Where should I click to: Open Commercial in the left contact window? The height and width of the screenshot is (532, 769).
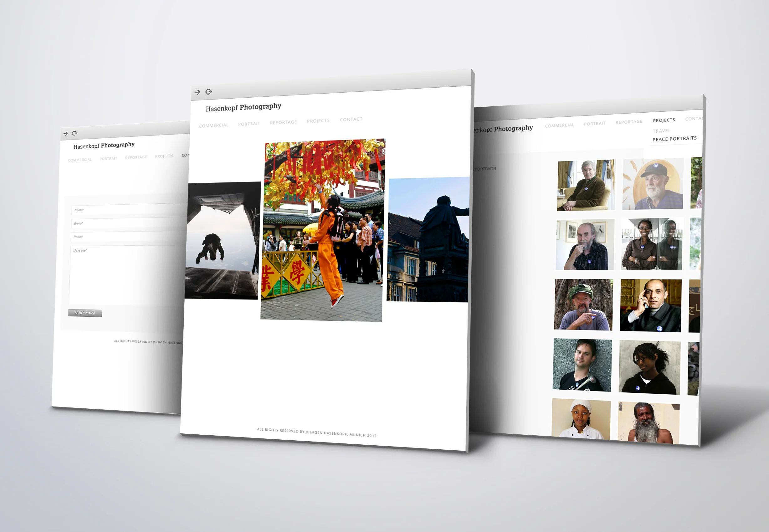pos(80,160)
